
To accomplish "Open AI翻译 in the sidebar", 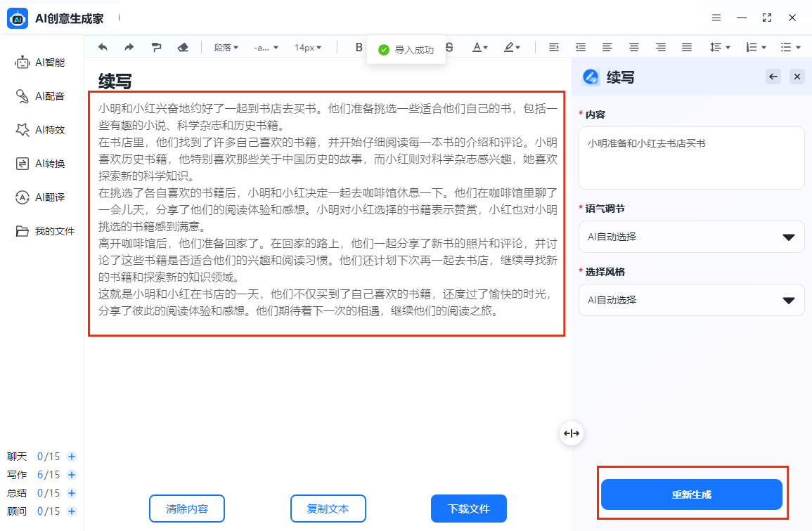I will click(44, 197).
